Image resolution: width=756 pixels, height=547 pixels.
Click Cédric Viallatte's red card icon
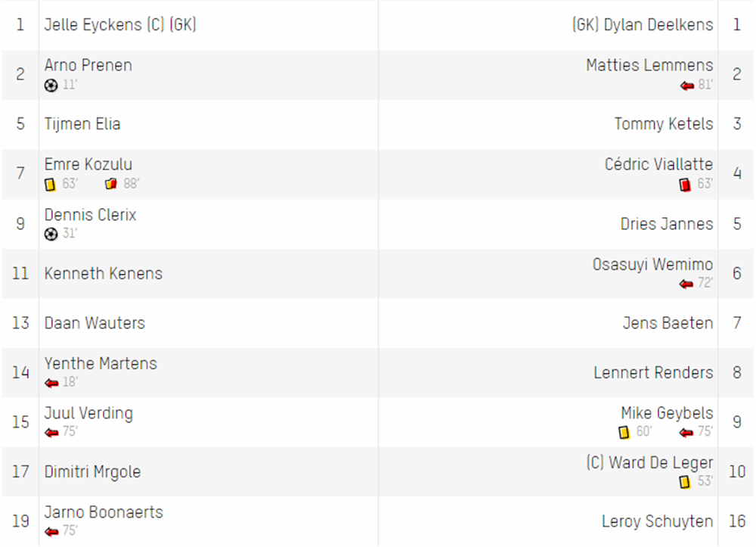click(685, 185)
